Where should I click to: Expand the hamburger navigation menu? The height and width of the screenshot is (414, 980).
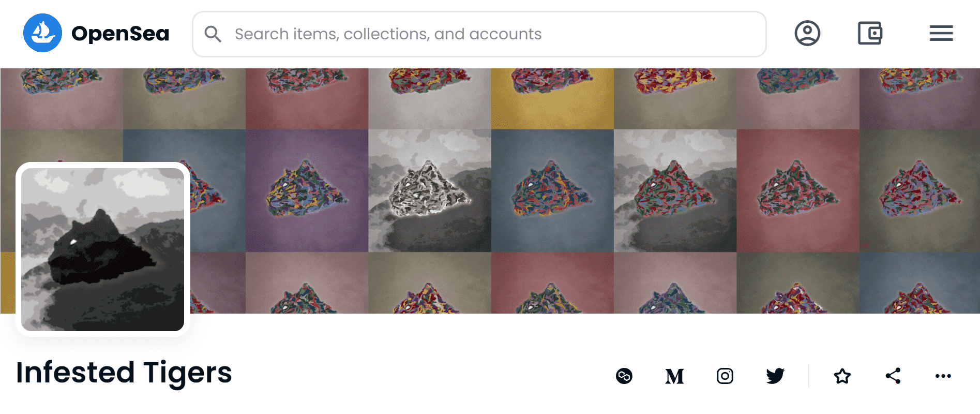click(941, 34)
